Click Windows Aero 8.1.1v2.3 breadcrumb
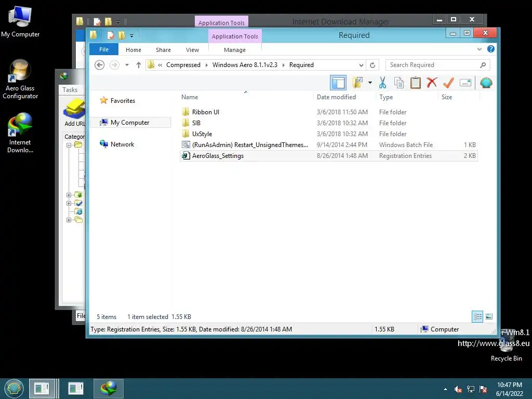The height and width of the screenshot is (399, 532). (x=245, y=65)
